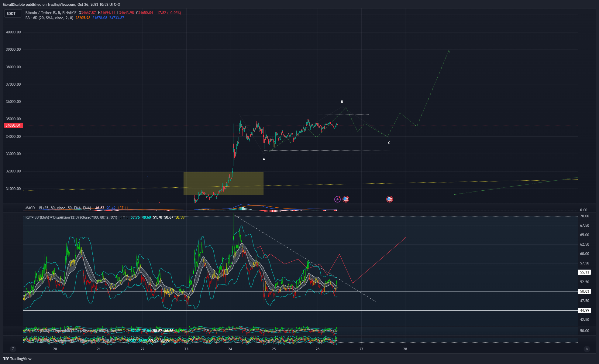This screenshot has height=364, width=599.
Task: Click the date 20 on the time axis
Action: [x=55, y=349]
